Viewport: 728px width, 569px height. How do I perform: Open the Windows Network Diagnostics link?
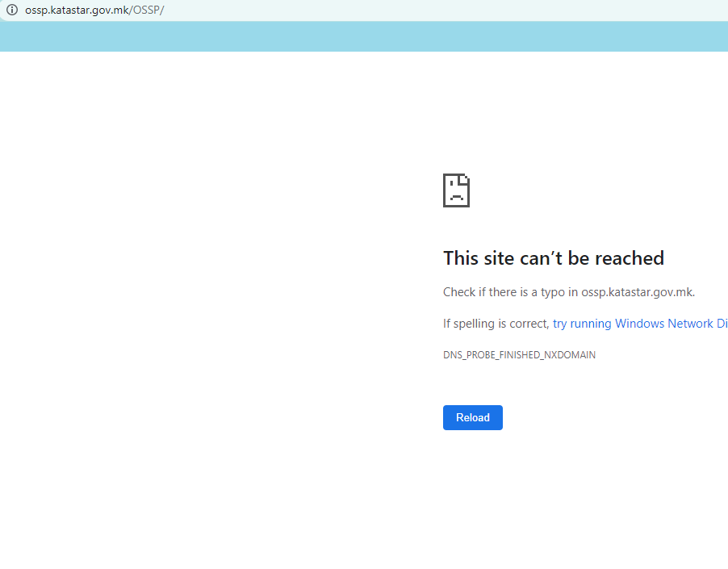click(x=639, y=324)
